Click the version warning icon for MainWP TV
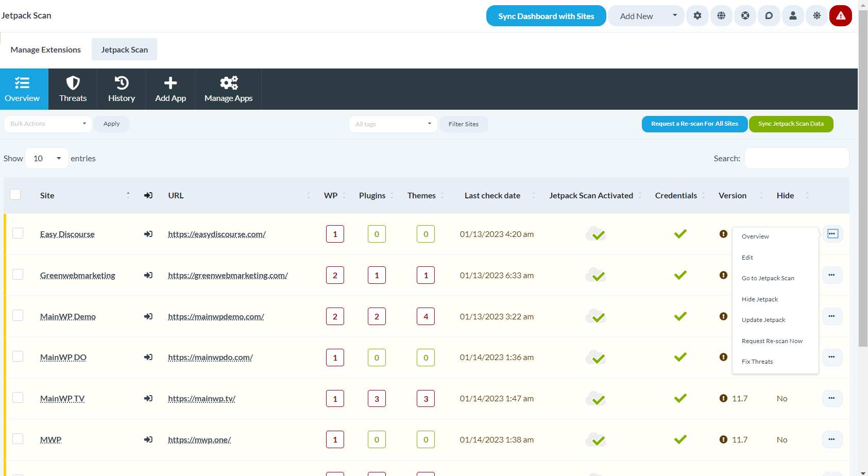This screenshot has height=476, width=868. (723, 398)
